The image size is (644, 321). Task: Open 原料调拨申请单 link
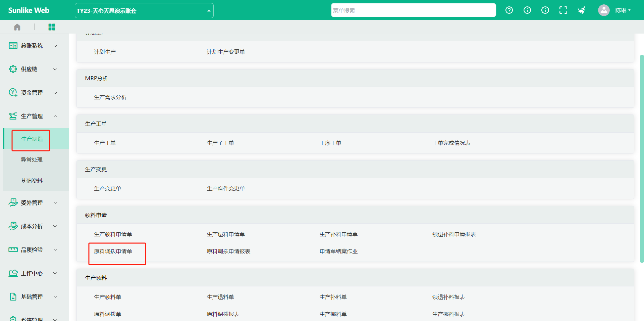(x=113, y=251)
